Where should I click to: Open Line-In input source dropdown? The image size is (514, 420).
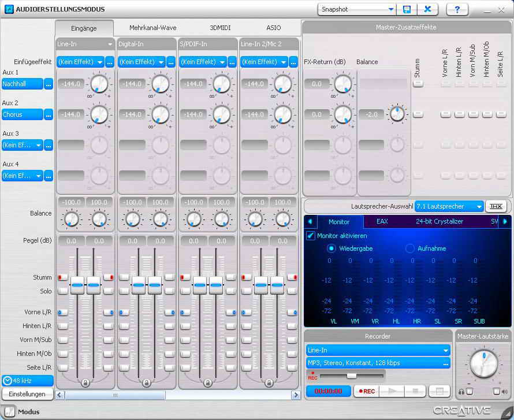coord(110,44)
